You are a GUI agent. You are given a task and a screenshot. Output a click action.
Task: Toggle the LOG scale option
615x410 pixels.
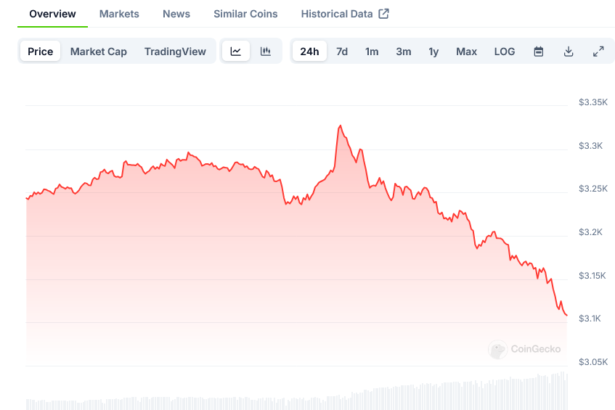click(504, 51)
